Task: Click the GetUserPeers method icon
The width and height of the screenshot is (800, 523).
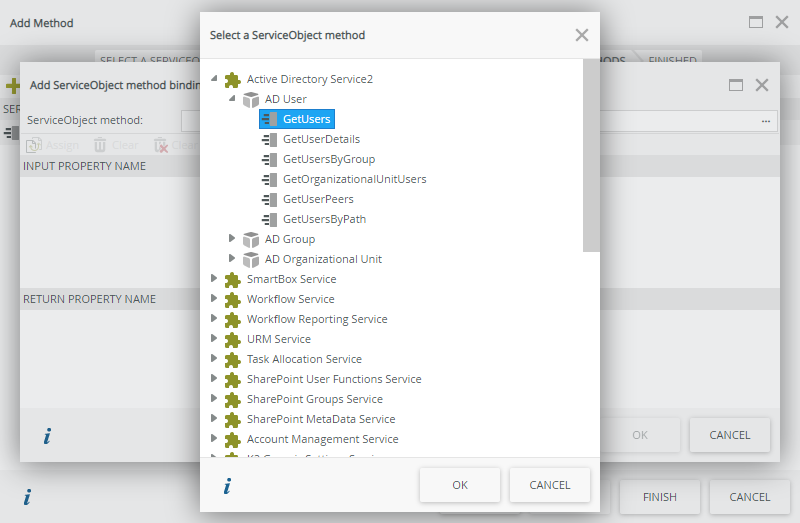Action: 269,199
